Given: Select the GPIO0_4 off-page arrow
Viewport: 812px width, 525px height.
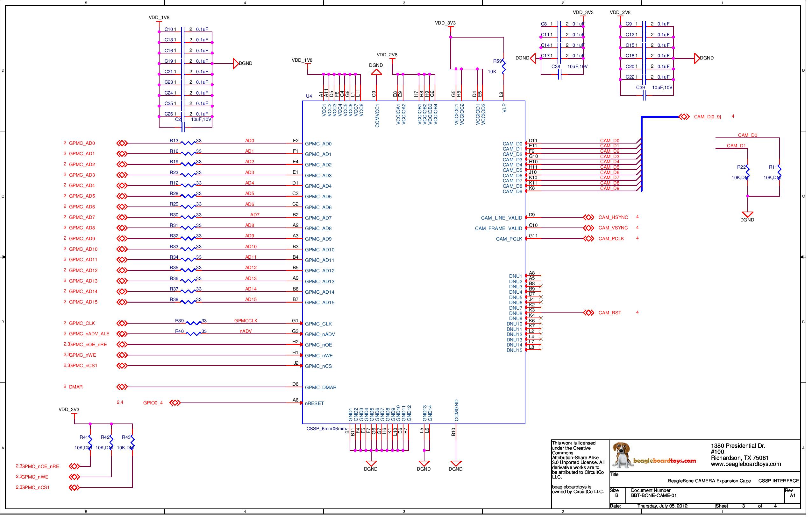Looking at the screenshot, I should pyautogui.click(x=175, y=402).
